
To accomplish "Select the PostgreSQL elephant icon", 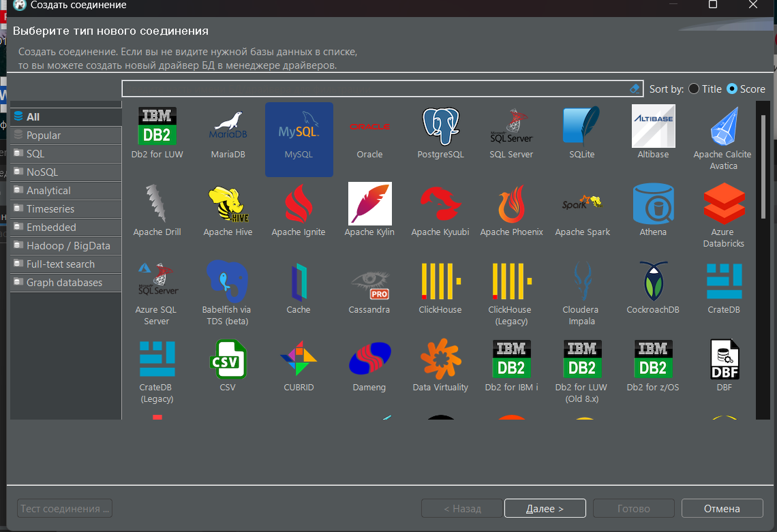I will [x=440, y=126].
